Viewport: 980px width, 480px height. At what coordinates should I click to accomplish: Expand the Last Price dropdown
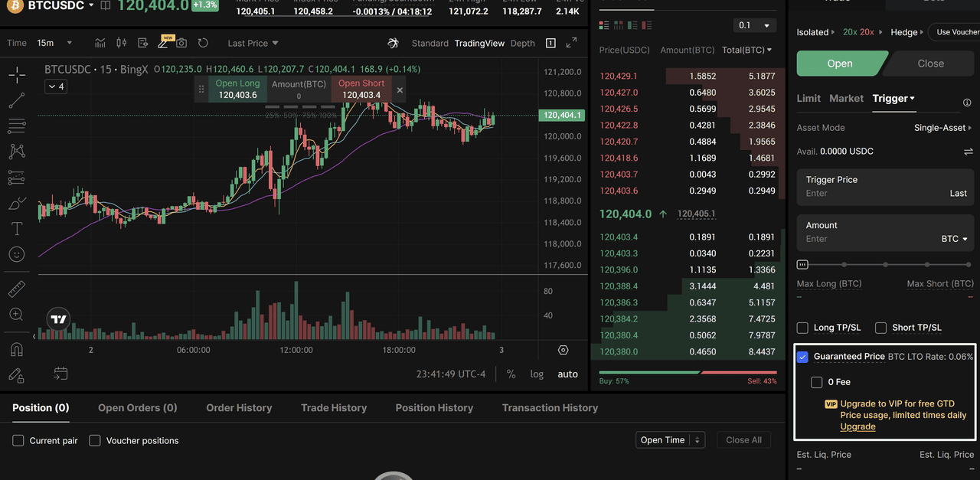pyautogui.click(x=253, y=43)
